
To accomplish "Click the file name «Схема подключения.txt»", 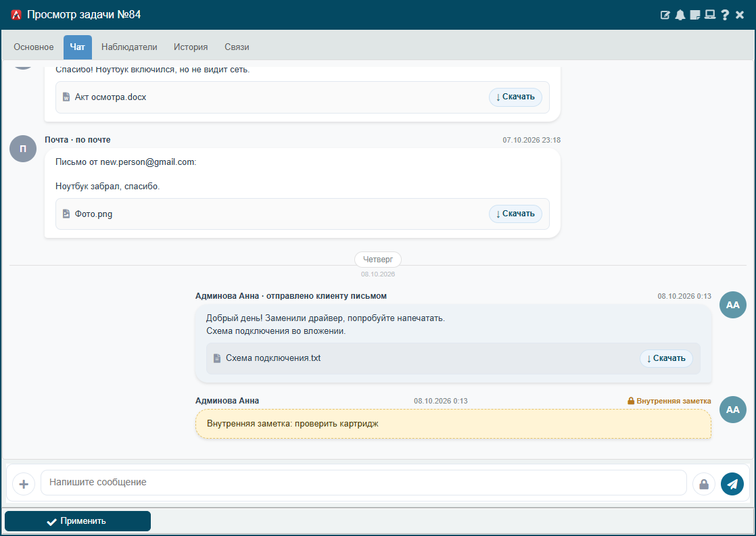I will coord(273,358).
